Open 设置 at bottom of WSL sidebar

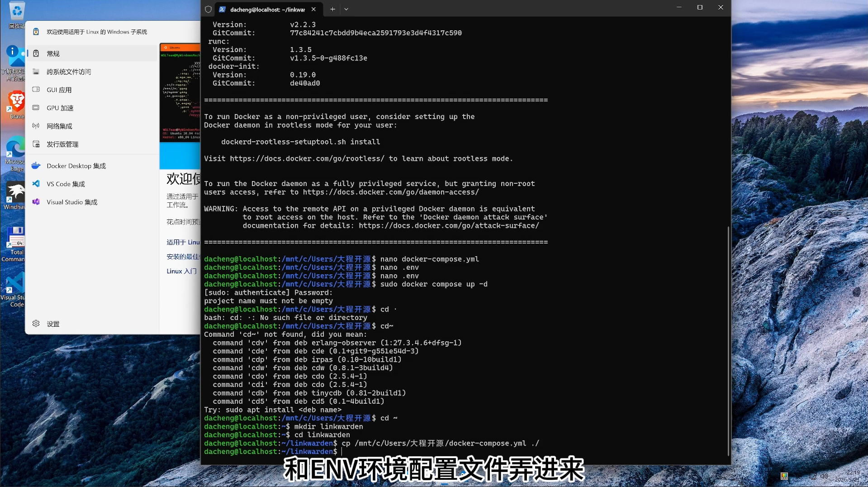pos(92,324)
